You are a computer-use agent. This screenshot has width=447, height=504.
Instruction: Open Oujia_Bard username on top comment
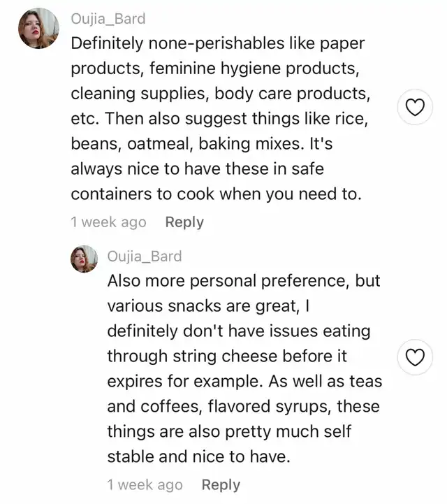(x=108, y=19)
